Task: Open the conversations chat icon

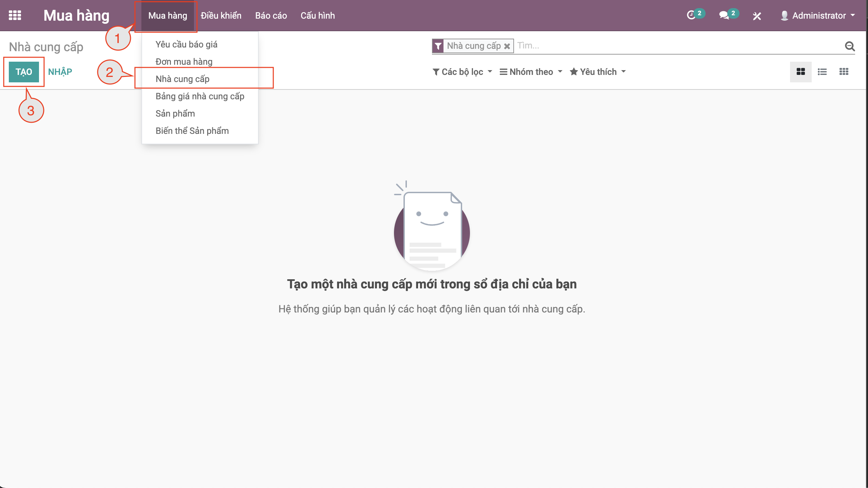Action: pyautogui.click(x=724, y=16)
